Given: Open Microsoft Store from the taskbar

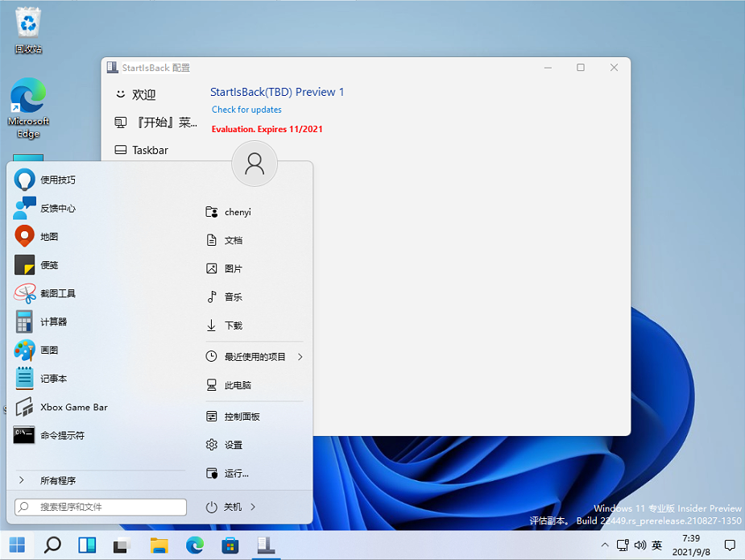Looking at the screenshot, I should [230, 545].
